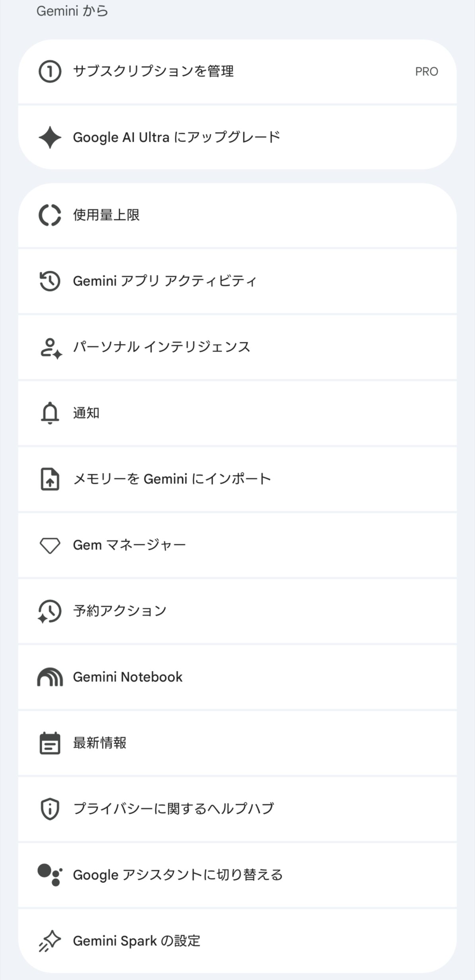Click the 予約アクション scheduled clock icon

[x=50, y=611]
